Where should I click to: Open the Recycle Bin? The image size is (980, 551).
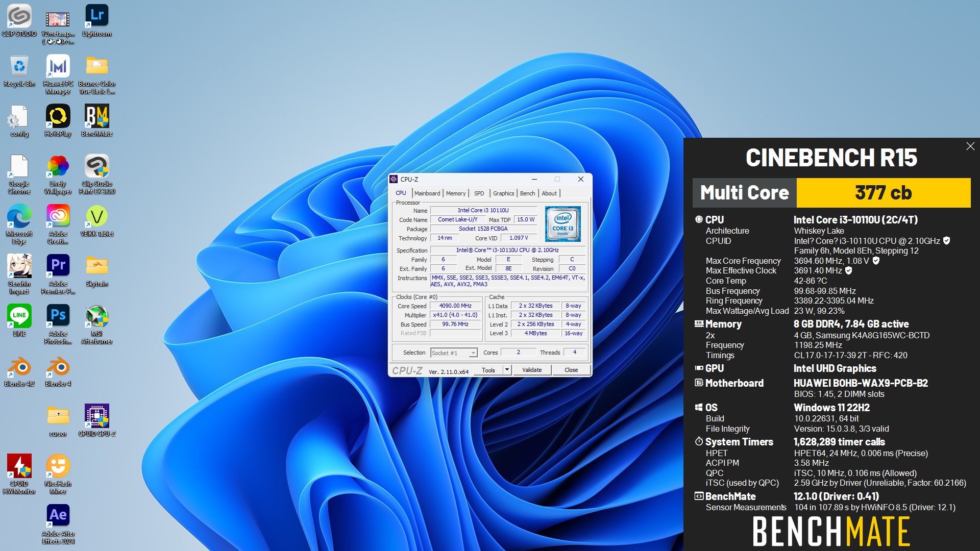coord(19,70)
